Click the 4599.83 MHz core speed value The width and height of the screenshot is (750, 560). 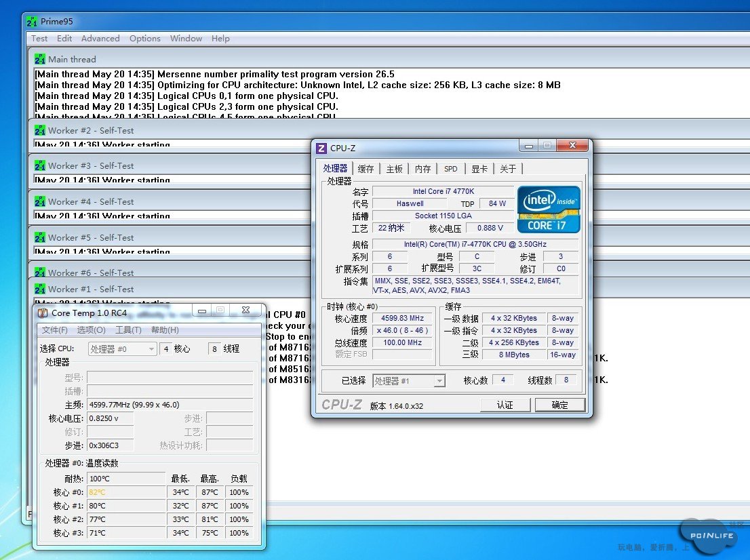(402, 319)
